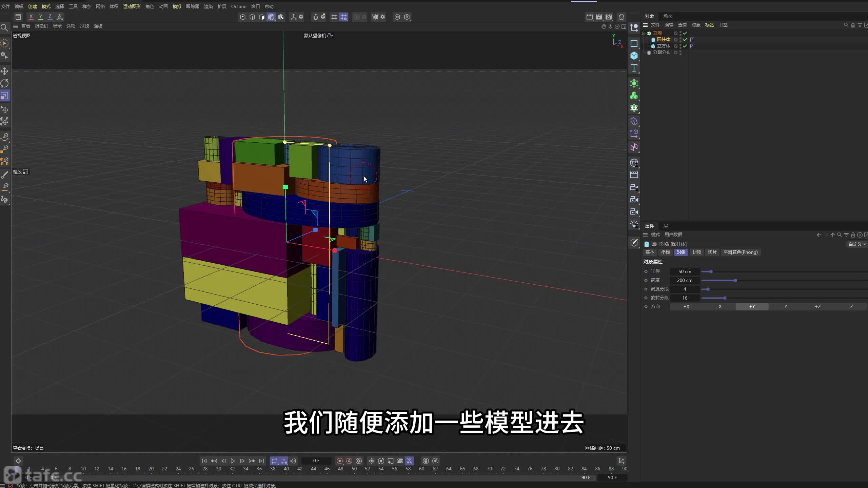
Task: Select the Move tool in left toolbar
Action: [5, 71]
